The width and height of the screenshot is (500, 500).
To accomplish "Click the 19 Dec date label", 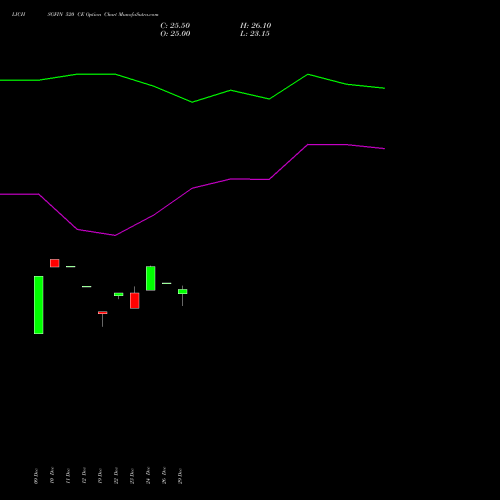I will 100,476.
